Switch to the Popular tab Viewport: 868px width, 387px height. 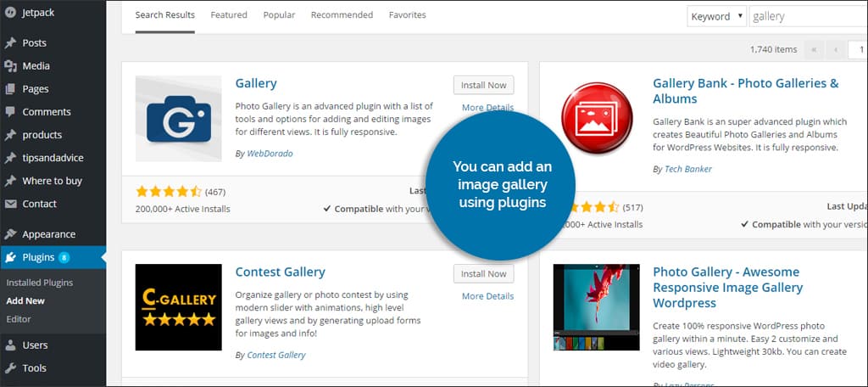(x=279, y=15)
